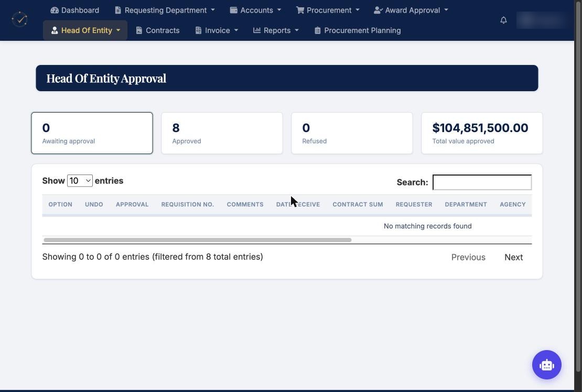582x392 pixels.
Task: Go to the Previous page of entries
Action: (x=468, y=257)
